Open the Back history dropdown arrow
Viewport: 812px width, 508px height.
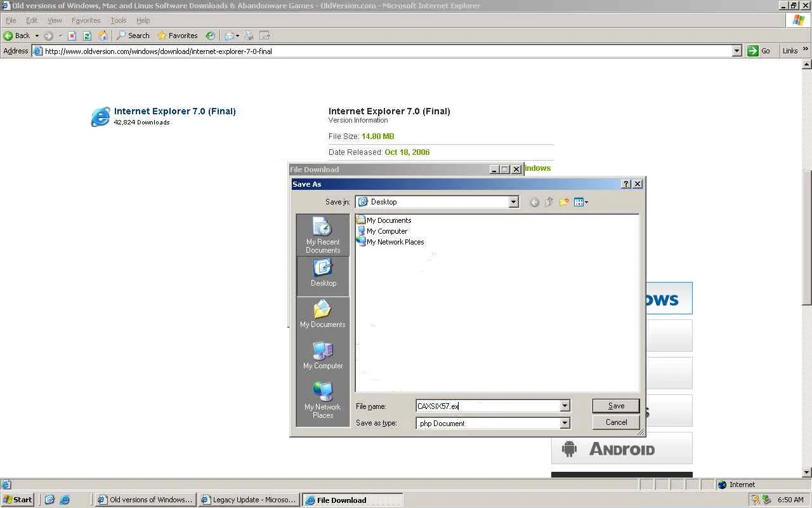coord(37,36)
